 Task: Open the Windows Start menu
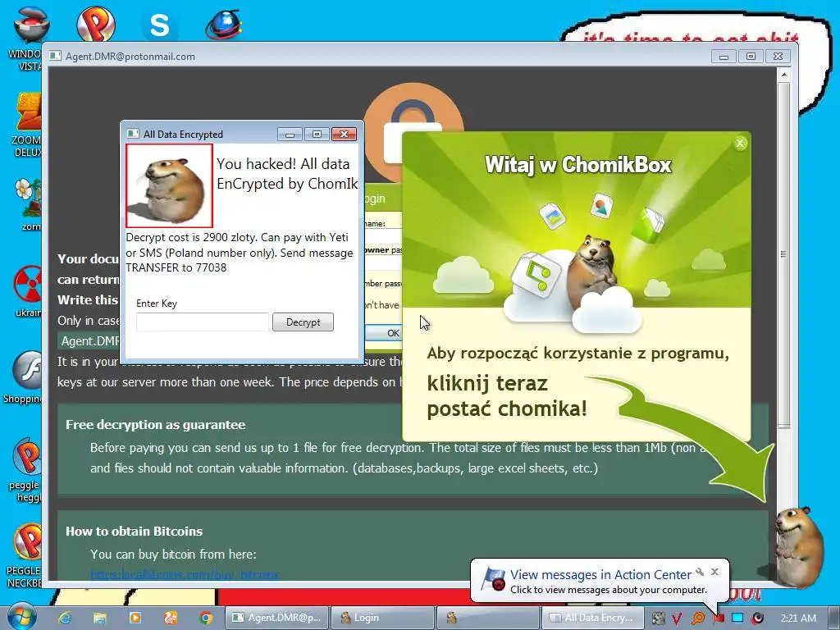click(21, 617)
